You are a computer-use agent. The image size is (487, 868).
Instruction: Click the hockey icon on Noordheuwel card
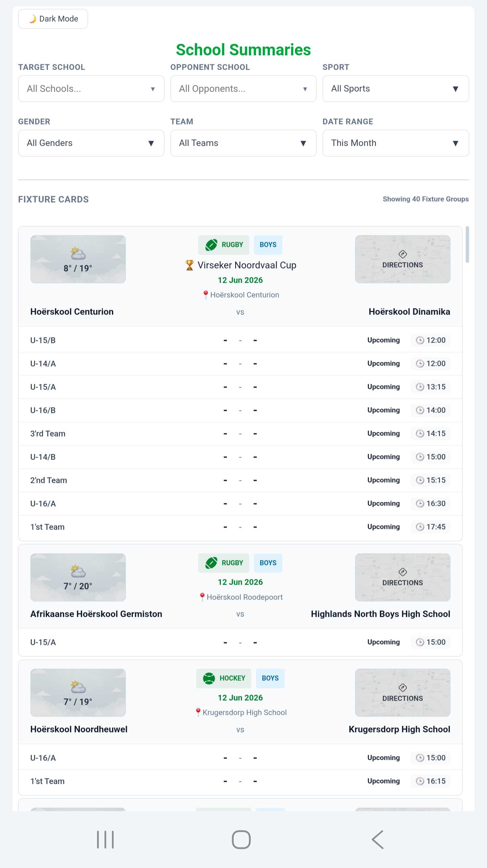pos(209,678)
